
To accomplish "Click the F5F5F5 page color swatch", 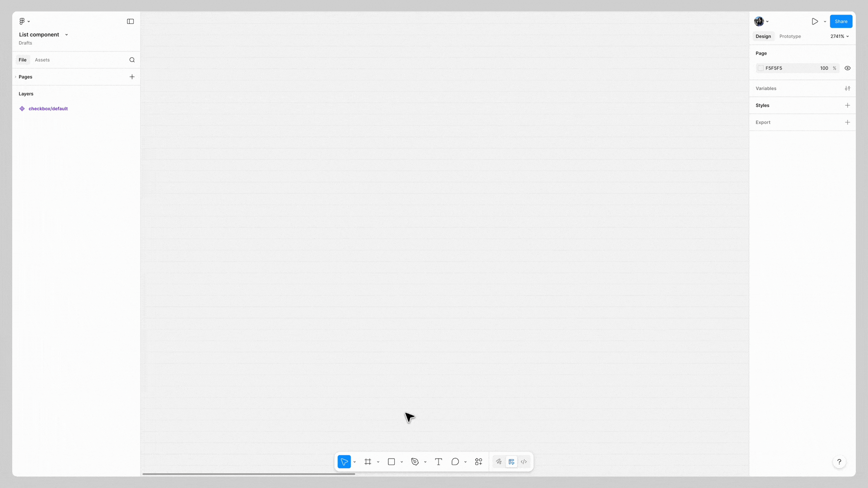I will tap(760, 68).
